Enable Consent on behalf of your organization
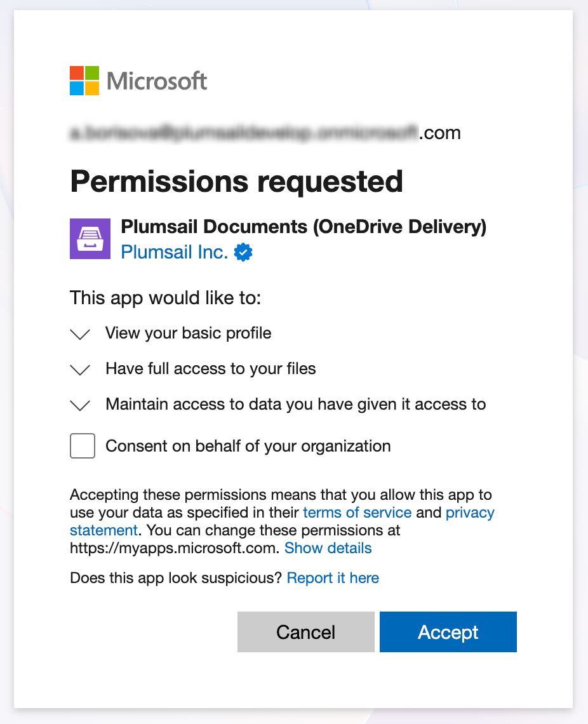Screen dimensions: 588x724 coord(82,445)
